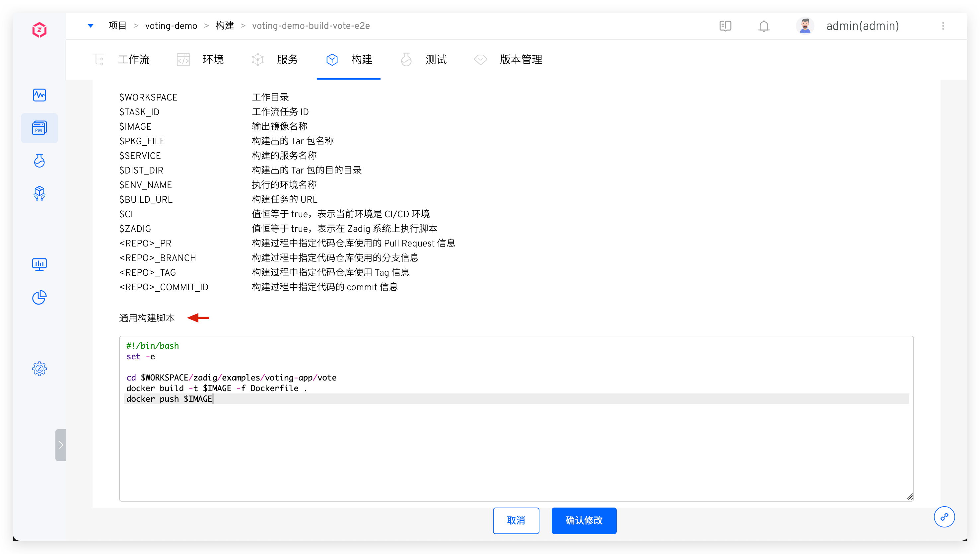Click inside the build script editor
The image size is (980, 554).
(x=516, y=449)
